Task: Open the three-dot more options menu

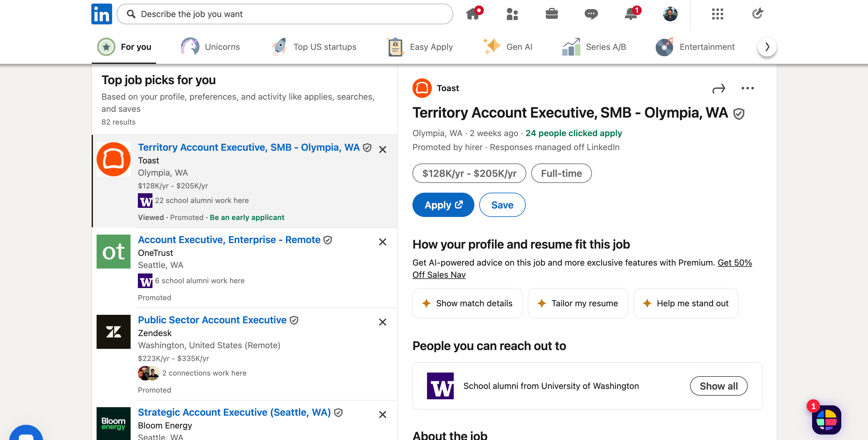Action: coord(747,88)
